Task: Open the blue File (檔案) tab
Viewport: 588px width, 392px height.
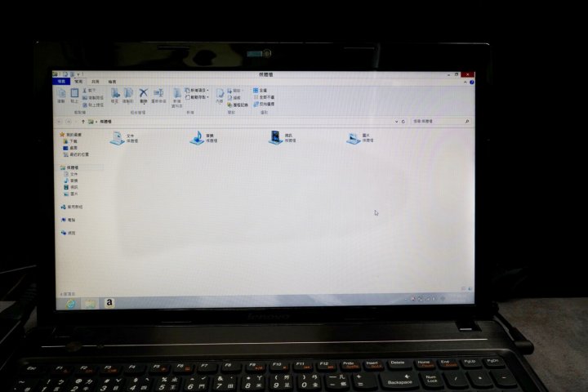Action: click(61, 82)
